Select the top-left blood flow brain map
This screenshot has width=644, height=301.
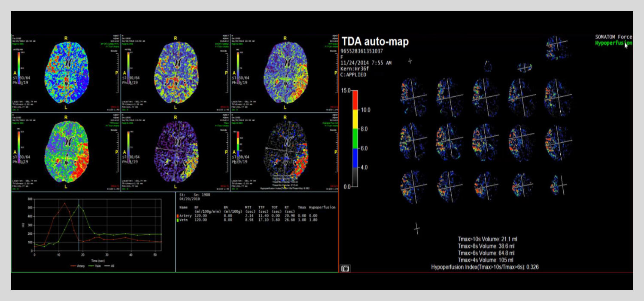(67, 73)
